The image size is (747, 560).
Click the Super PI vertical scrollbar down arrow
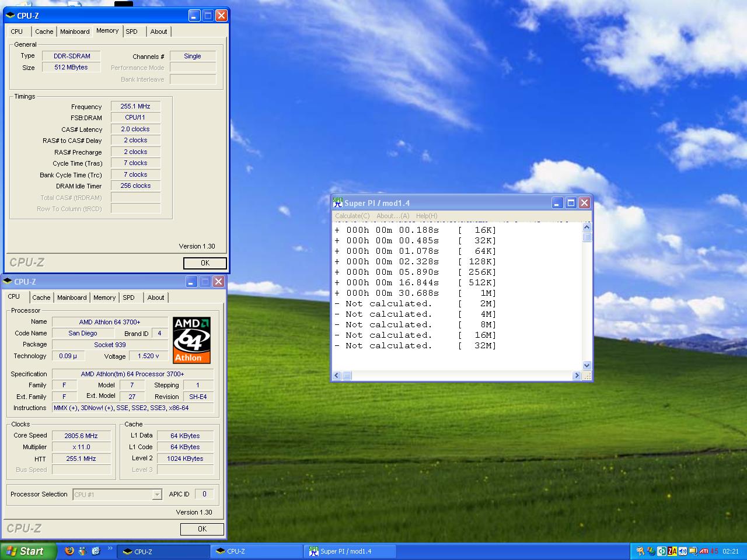[x=587, y=365]
